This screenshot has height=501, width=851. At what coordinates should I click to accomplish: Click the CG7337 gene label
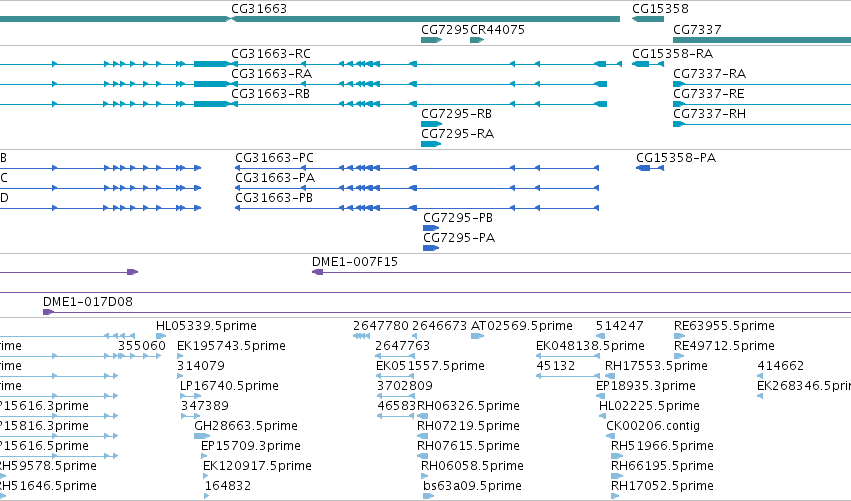(x=697, y=29)
